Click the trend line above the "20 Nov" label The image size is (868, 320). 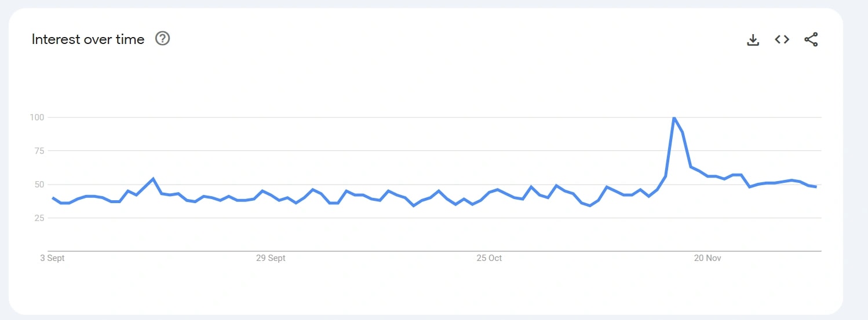707,176
